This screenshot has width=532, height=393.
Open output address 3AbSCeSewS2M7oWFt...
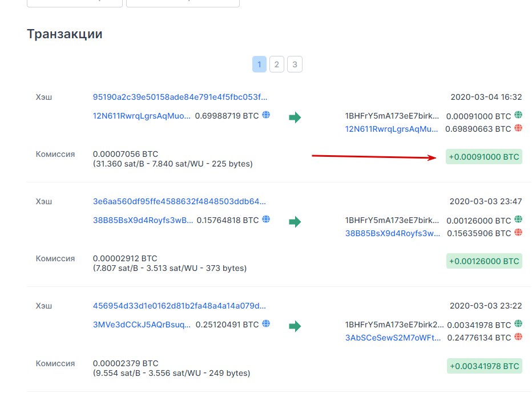point(393,338)
